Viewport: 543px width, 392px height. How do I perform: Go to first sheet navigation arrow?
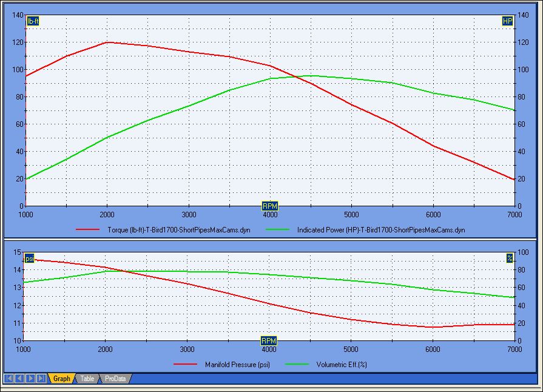8,379
